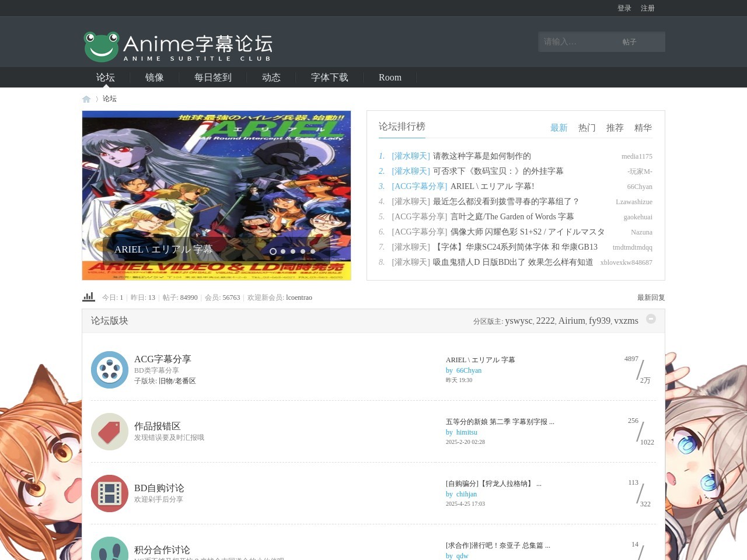This screenshot has width=747, height=560.
Task: Click the [灌水聊天] tag of thread 1
Action: (411, 156)
